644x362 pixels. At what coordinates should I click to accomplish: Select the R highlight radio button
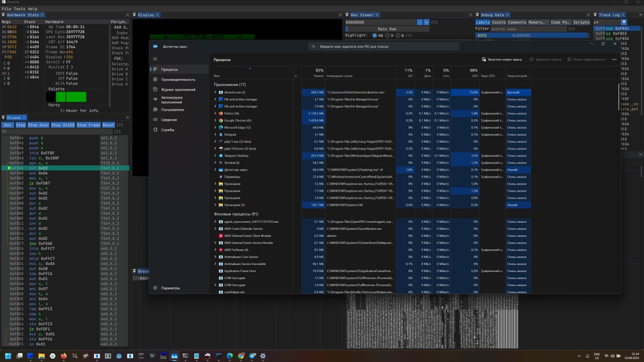[x=387, y=36]
